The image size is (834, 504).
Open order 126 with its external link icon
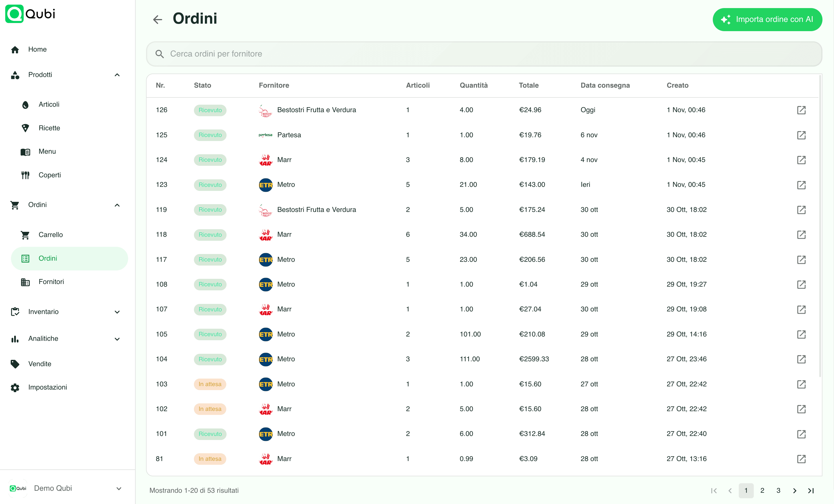(x=801, y=110)
